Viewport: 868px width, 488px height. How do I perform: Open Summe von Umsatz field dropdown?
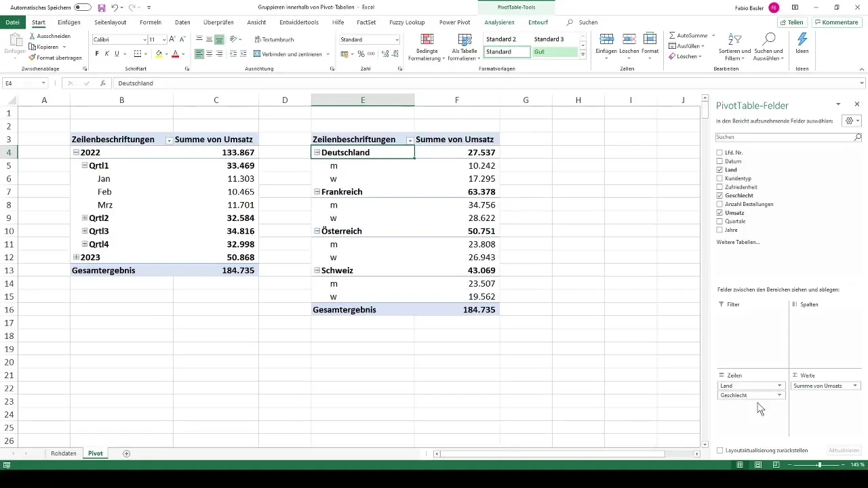click(x=854, y=386)
